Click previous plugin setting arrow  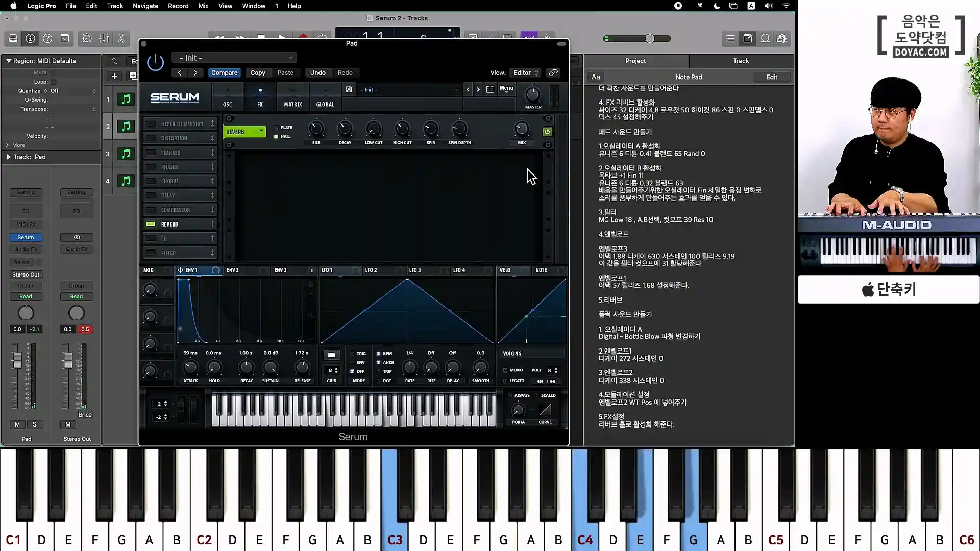click(x=180, y=72)
